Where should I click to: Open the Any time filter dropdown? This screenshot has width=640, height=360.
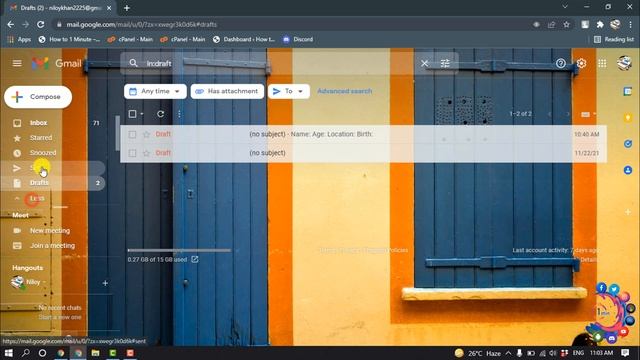pos(155,91)
